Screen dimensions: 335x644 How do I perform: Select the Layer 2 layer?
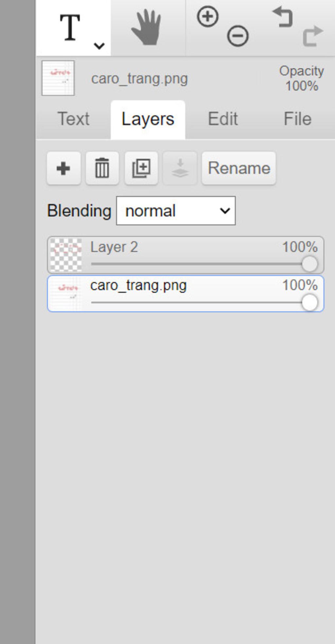pyautogui.click(x=185, y=255)
